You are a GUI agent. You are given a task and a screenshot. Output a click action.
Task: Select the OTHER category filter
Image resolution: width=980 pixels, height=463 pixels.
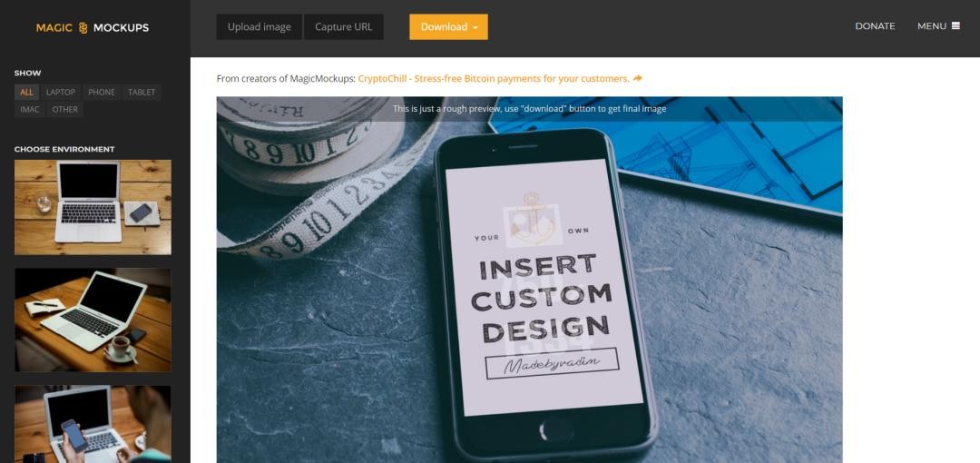[x=65, y=110]
